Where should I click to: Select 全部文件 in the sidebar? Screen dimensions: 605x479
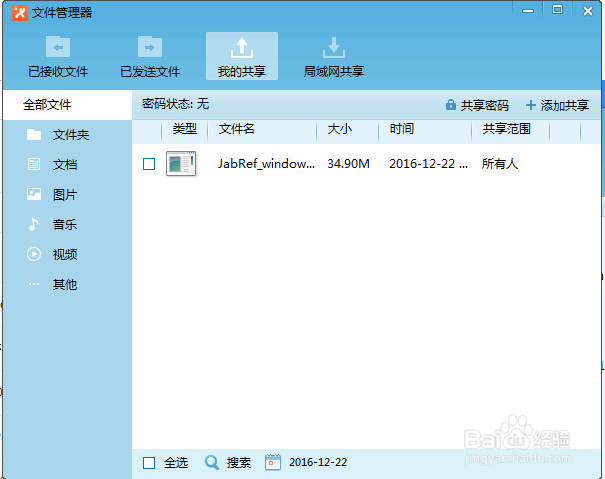click(68, 105)
